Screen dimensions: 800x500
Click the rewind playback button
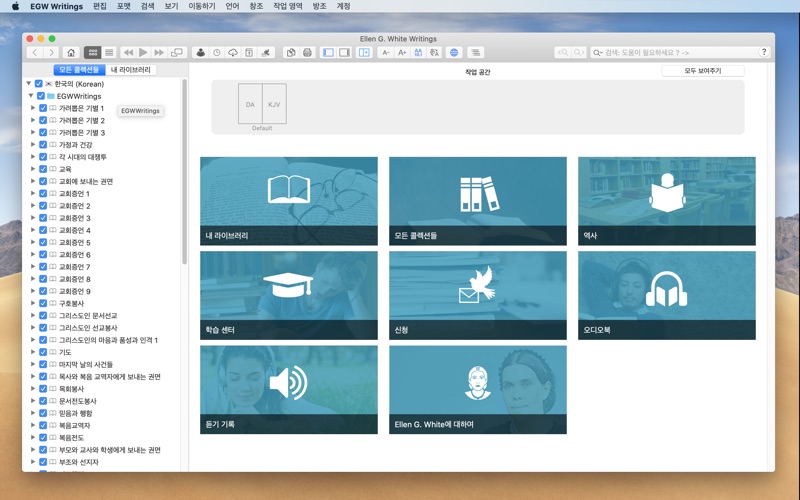128,53
